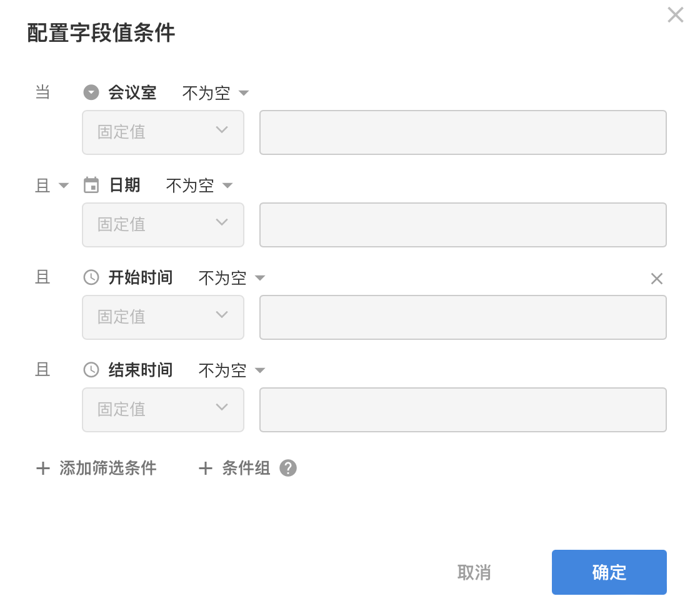Click the 取消 cancel button
This screenshot has height=616, width=695.
[474, 573]
